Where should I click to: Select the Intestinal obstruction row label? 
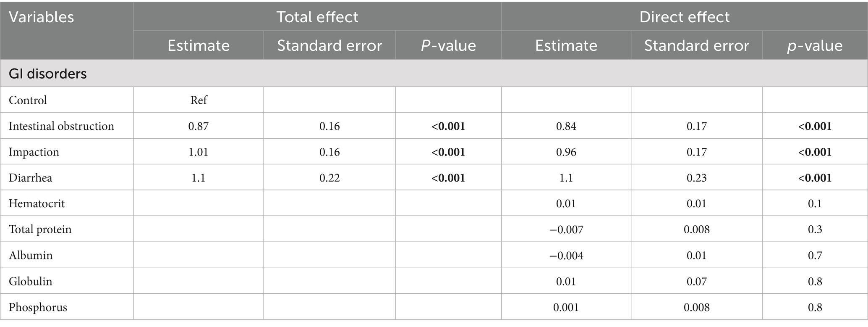tap(61, 126)
